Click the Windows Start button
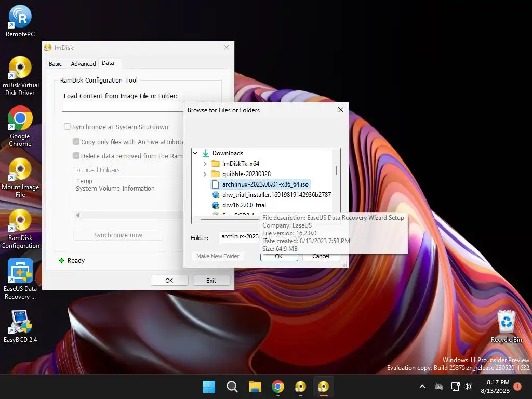 pyautogui.click(x=209, y=387)
